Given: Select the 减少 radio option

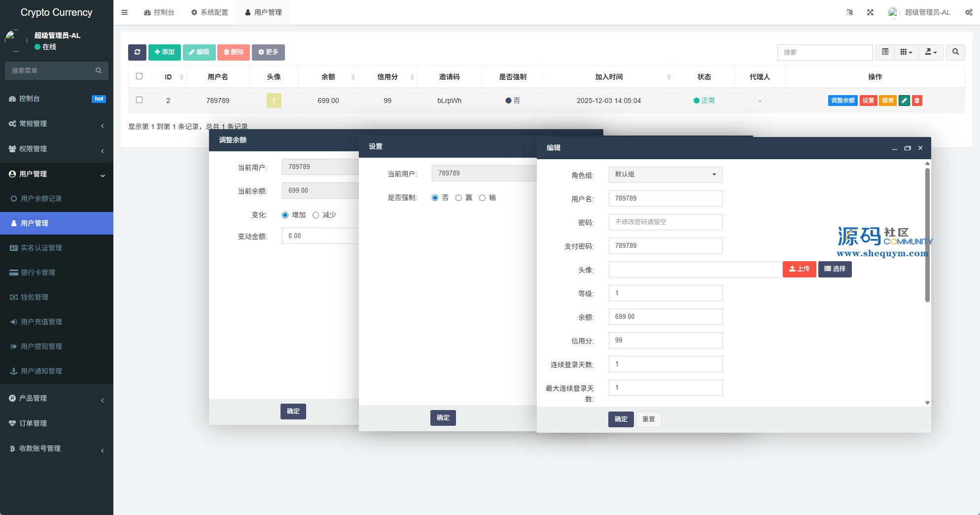Looking at the screenshot, I should [316, 215].
